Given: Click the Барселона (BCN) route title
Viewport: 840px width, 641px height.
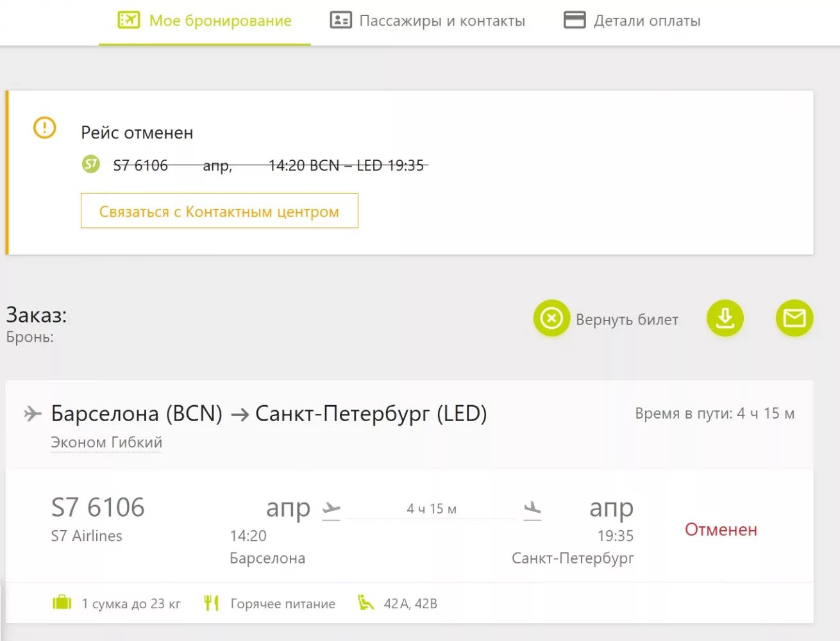Looking at the screenshot, I should pos(137,413).
